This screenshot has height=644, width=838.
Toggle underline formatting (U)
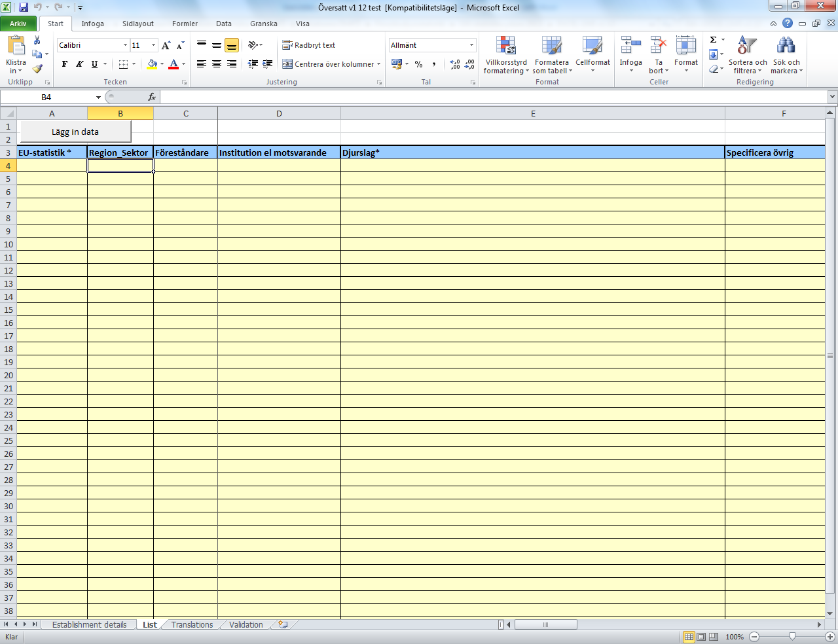point(95,64)
